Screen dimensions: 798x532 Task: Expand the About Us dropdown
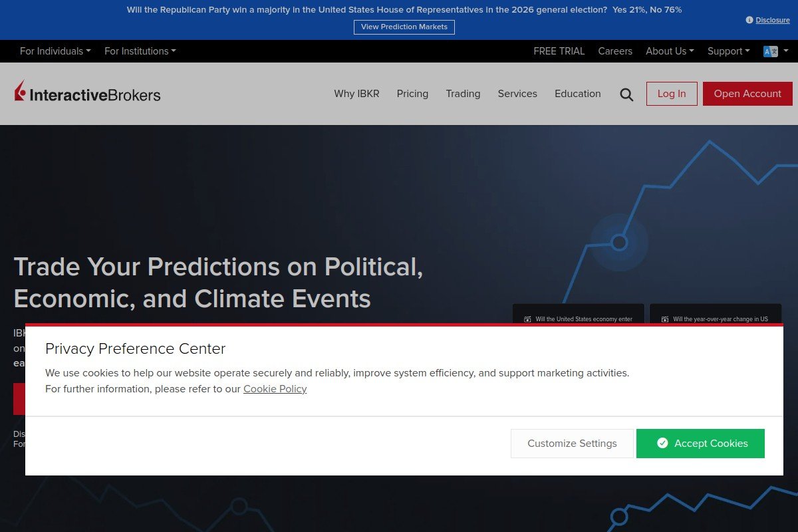pos(670,51)
